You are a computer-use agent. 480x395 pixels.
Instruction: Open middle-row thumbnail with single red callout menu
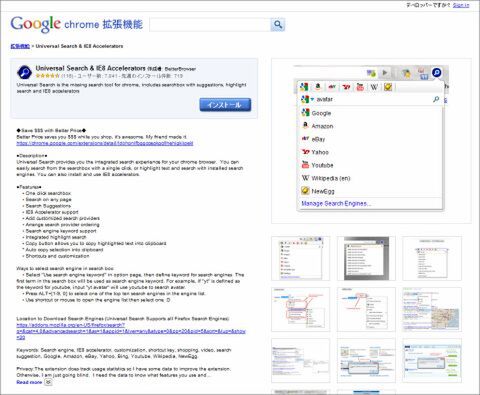pos(366,309)
